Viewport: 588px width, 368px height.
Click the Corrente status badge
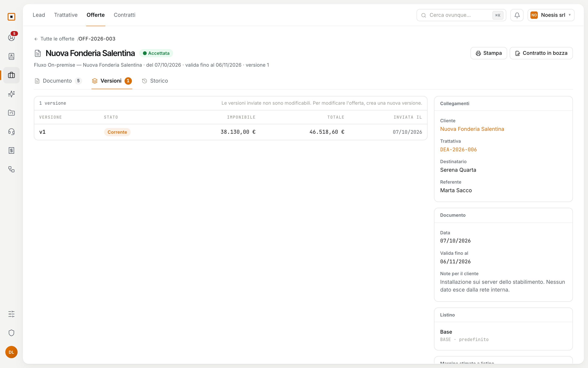(117, 132)
